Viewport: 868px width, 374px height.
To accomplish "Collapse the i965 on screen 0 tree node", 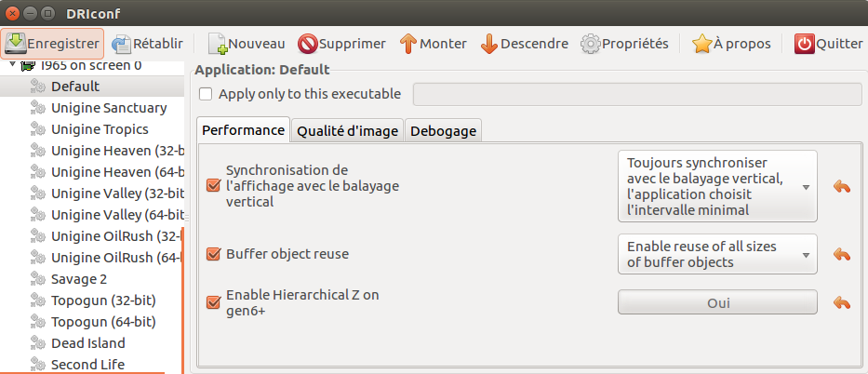I will (13, 65).
